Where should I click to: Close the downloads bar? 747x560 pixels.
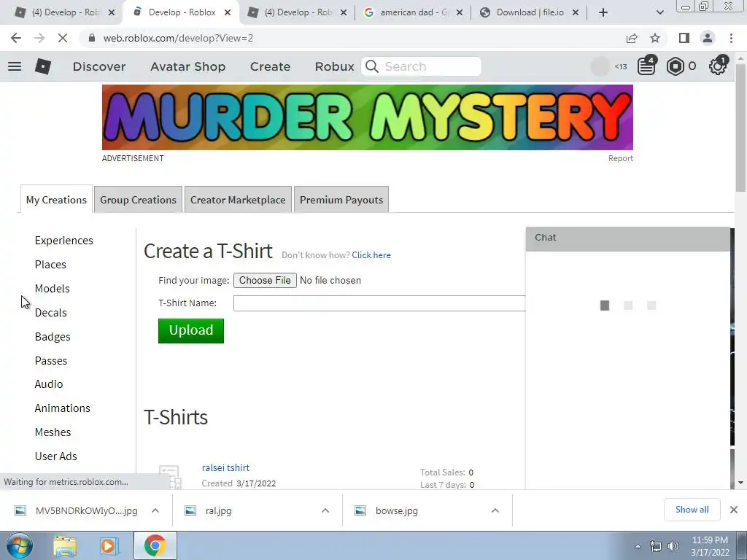click(x=734, y=510)
